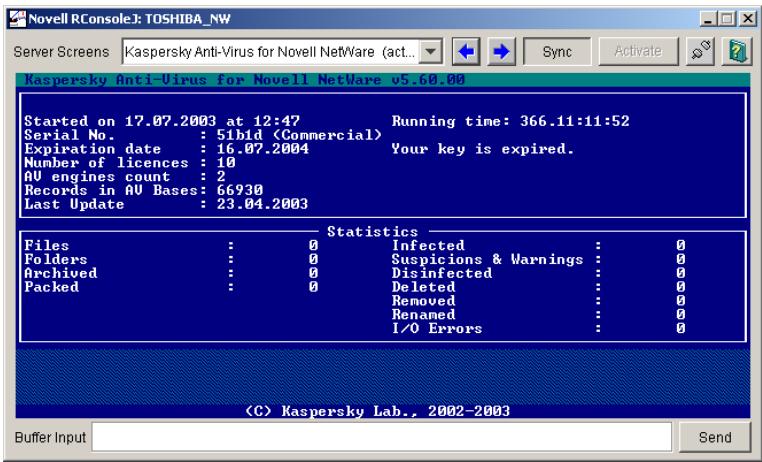Image resolution: width=762 pixels, height=462 pixels.
Task: Click the 'Archived' statistics row label
Action: (61, 273)
